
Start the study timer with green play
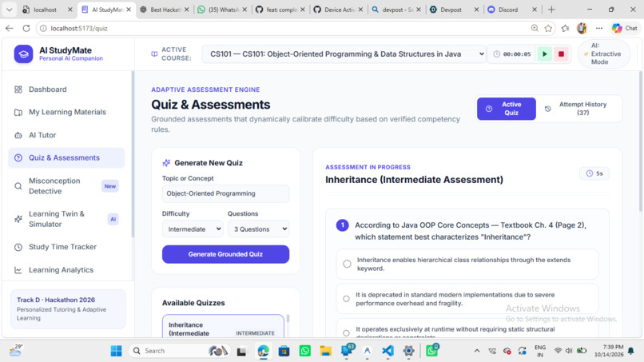pyautogui.click(x=545, y=54)
